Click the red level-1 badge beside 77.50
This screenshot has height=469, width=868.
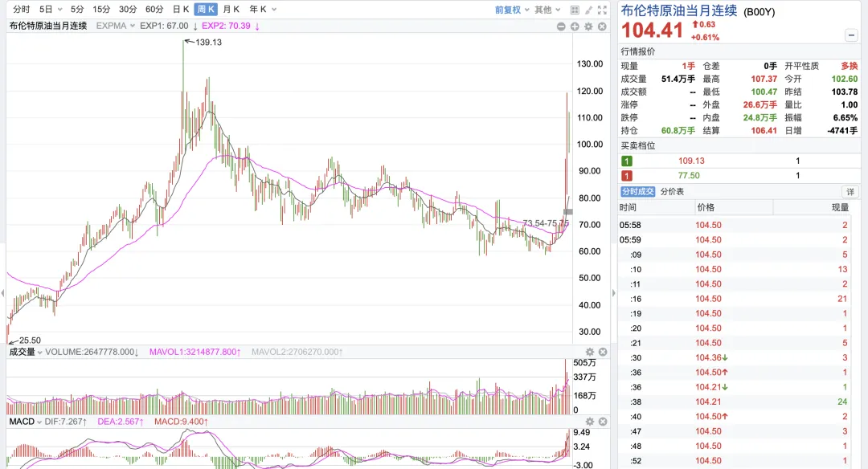click(x=627, y=176)
